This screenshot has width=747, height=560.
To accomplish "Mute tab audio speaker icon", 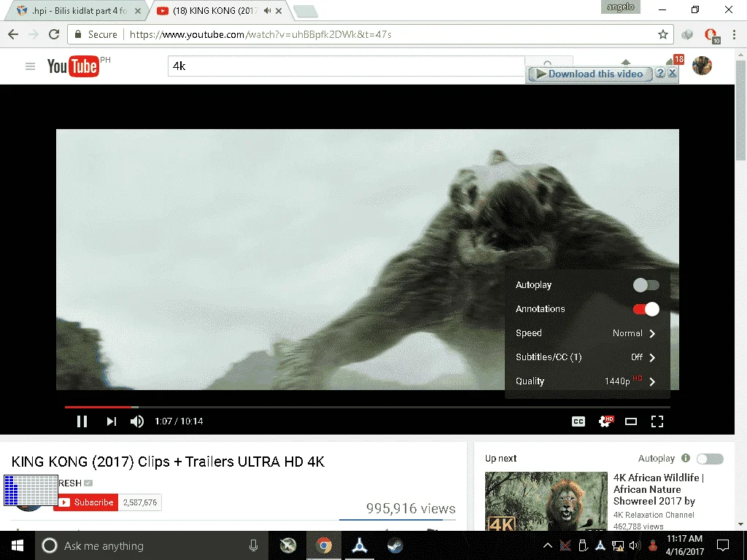I will [267, 10].
